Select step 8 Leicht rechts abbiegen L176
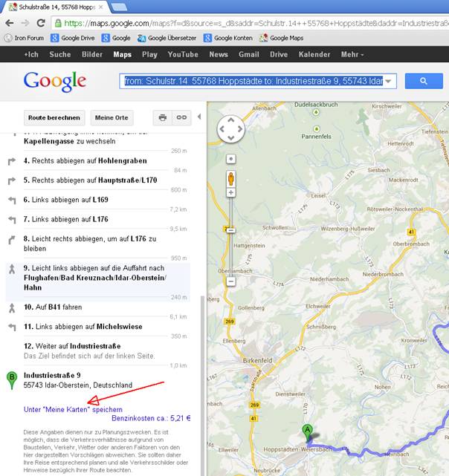Viewport: 449px width, 476px height. tap(98, 244)
